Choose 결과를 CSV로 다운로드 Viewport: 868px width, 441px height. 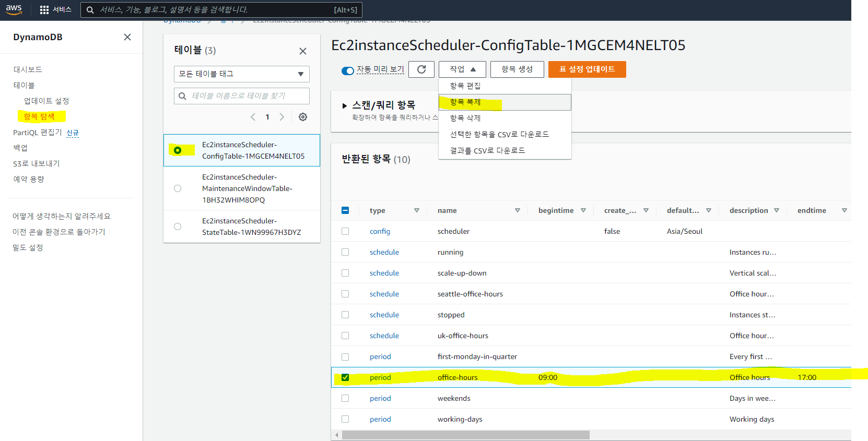pyautogui.click(x=505, y=151)
